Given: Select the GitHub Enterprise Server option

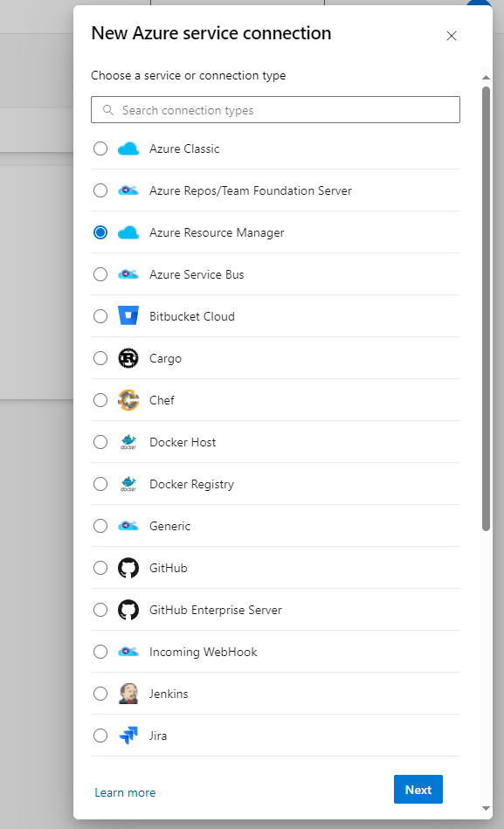Looking at the screenshot, I should pyautogui.click(x=100, y=610).
